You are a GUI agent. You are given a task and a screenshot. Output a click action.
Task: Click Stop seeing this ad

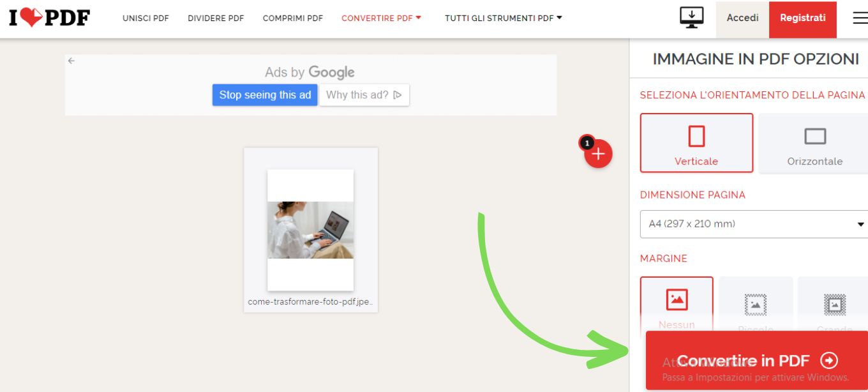[265, 94]
